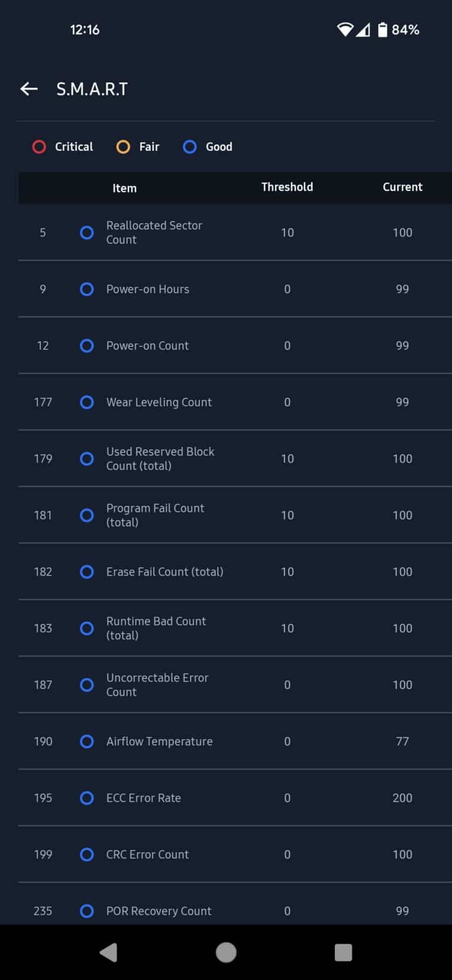
Task: Open the CRC Error Count entry
Action: (235, 855)
